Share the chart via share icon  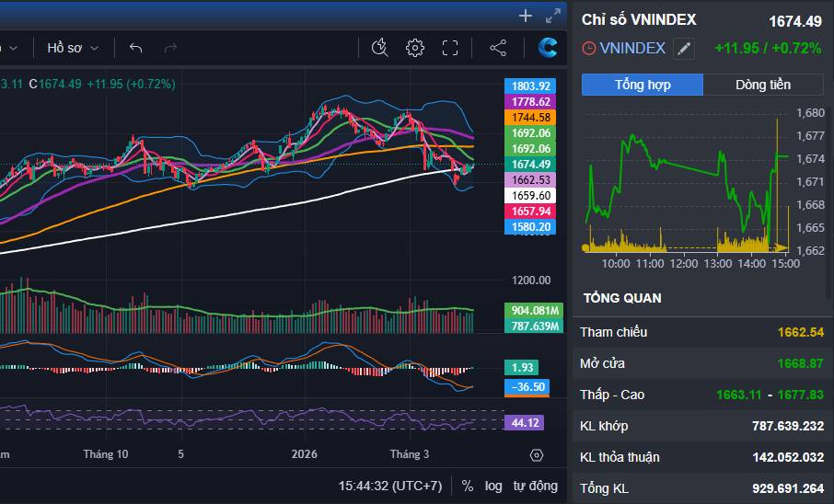pos(498,48)
